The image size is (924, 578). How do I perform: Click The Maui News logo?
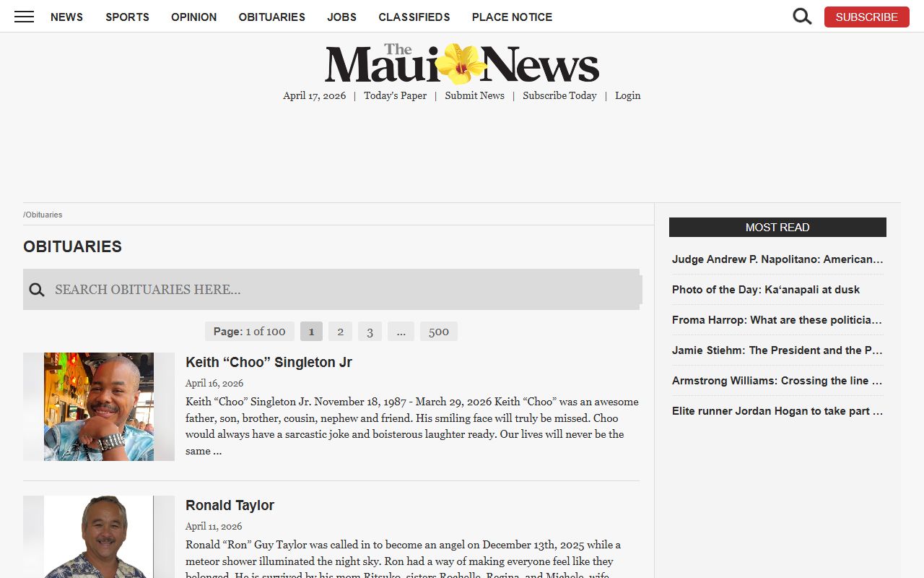(462, 64)
